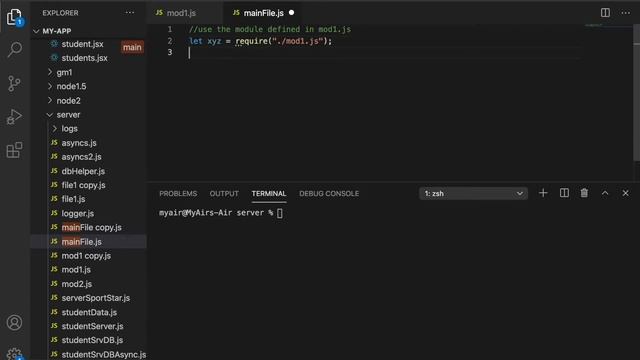The image size is (640, 360).
Task: Open the Source Control view icon
Action: pyautogui.click(x=14, y=84)
